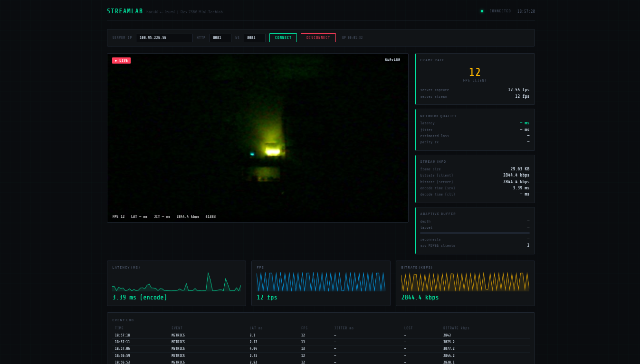The image size is (640, 364).
Task: Click the LAT ms column header
Action: coord(256,328)
